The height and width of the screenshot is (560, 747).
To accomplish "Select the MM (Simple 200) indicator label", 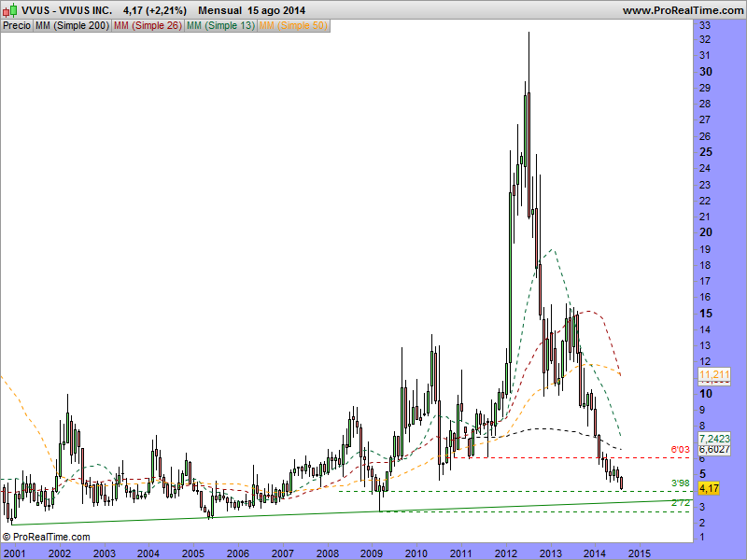I will [x=73, y=26].
